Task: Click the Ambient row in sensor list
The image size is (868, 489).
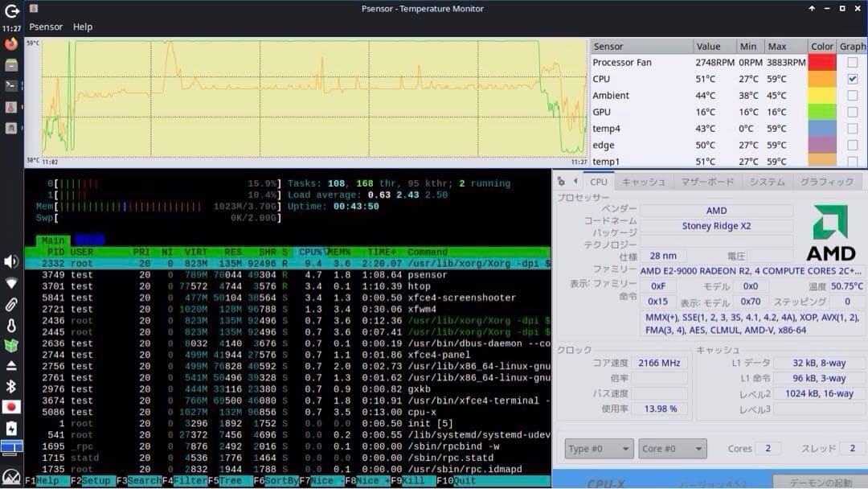Action: [728, 95]
